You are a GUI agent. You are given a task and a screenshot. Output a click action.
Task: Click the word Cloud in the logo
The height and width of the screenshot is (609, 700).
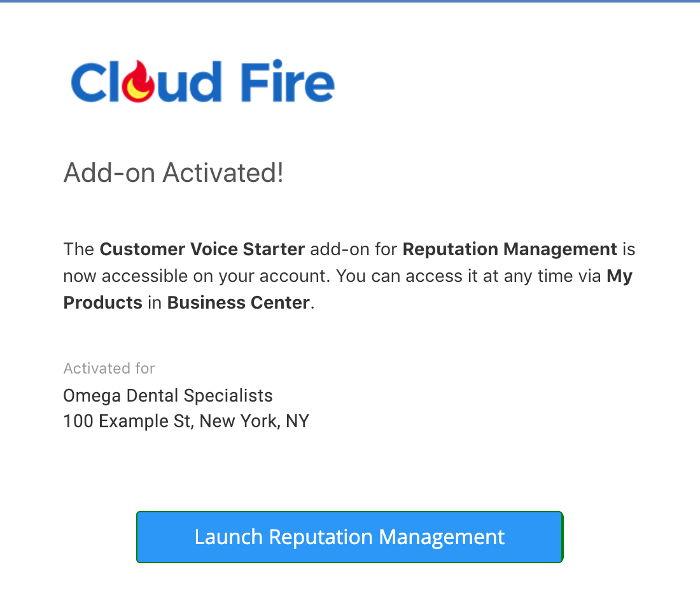[146, 81]
